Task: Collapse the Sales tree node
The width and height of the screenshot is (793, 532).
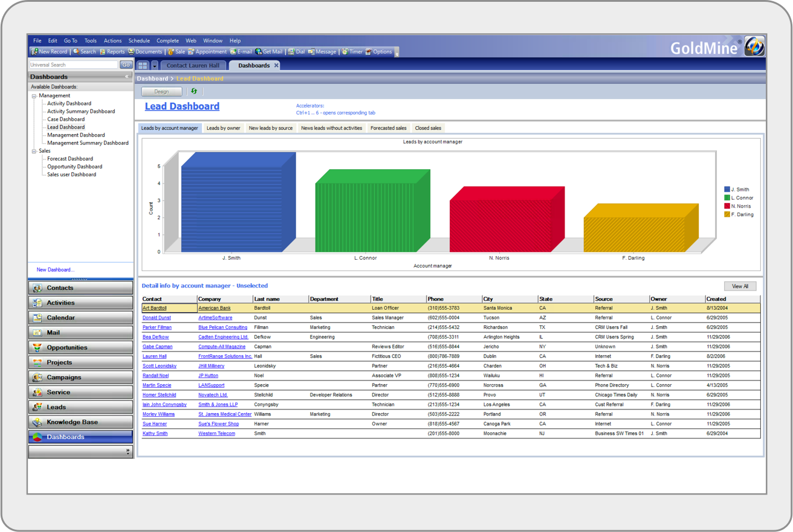Action: click(34, 152)
